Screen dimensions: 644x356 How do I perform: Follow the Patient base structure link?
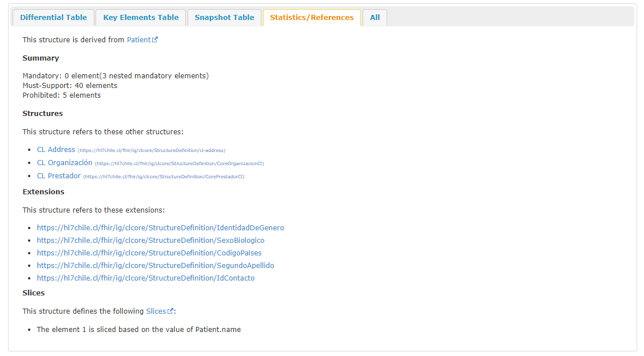tap(138, 40)
